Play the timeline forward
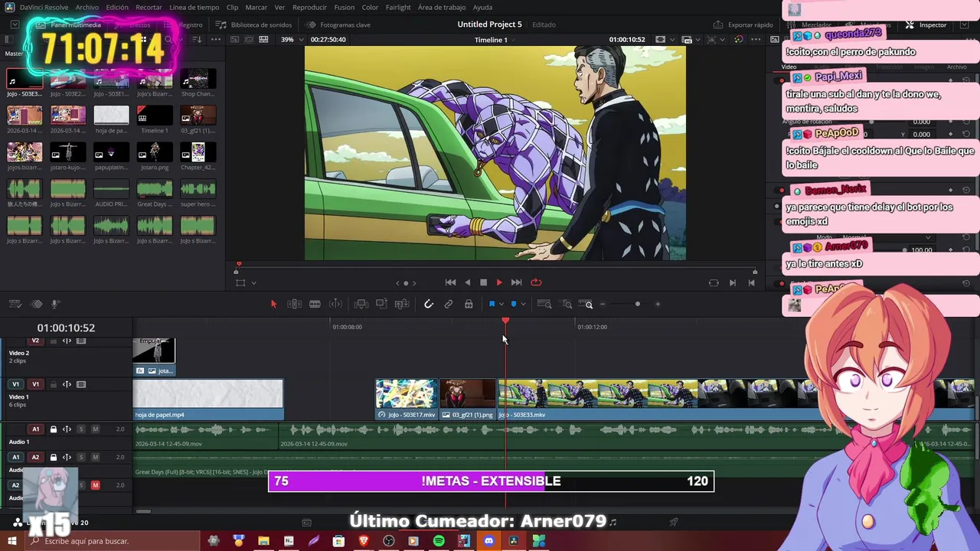Viewport: 980px width, 551px height. coord(499,282)
